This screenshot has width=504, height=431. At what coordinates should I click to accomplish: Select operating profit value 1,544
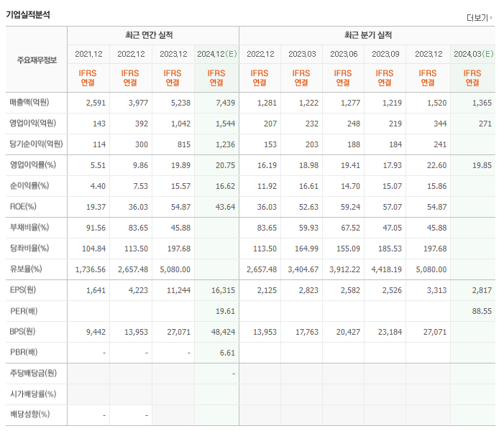[225, 124]
